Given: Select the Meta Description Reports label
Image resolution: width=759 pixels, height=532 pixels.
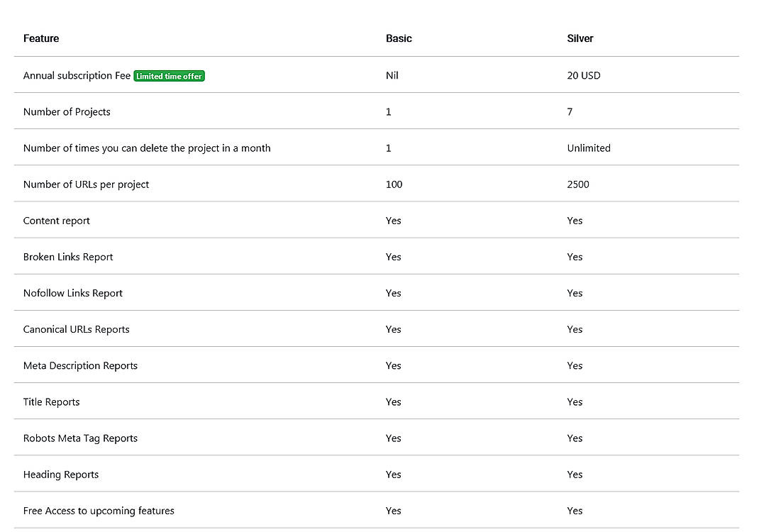Looking at the screenshot, I should [x=80, y=366].
